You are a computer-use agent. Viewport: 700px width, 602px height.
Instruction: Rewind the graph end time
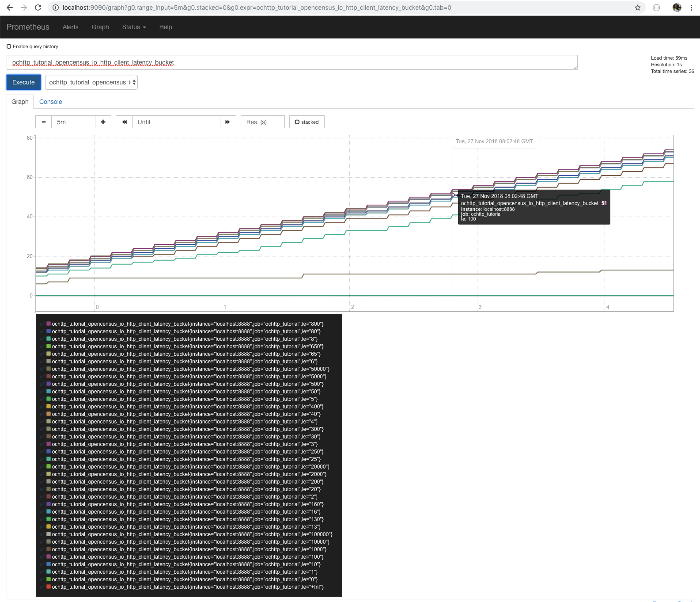coord(124,122)
